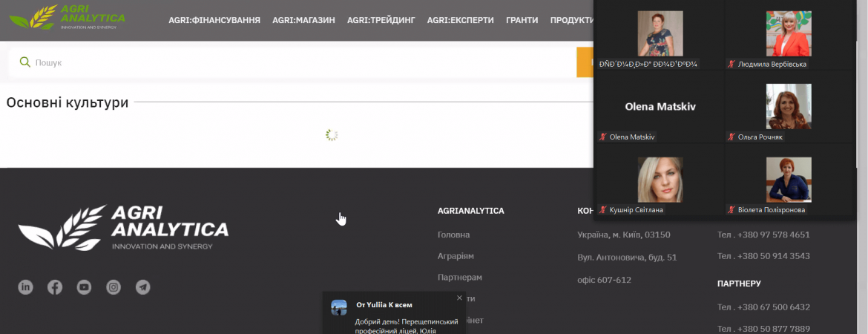Open AGRI:ЕКСПЕРТИ menu item

point(461,21)
